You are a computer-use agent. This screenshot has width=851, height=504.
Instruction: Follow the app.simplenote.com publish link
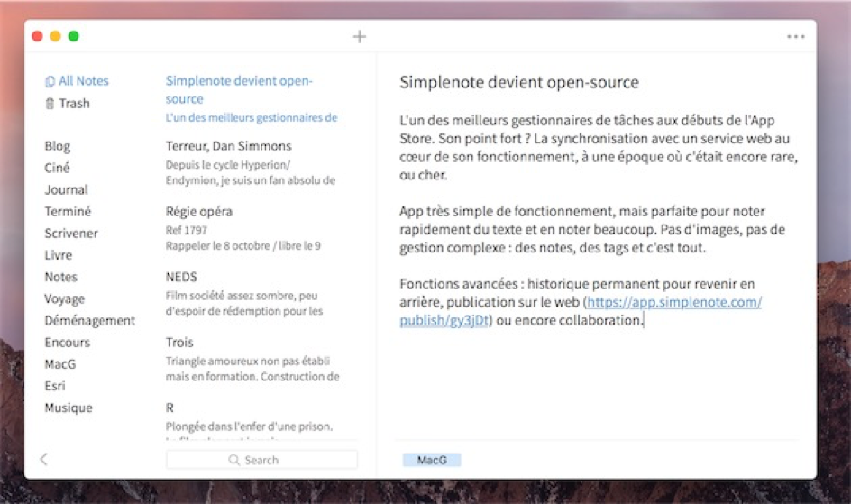(674, 302)
